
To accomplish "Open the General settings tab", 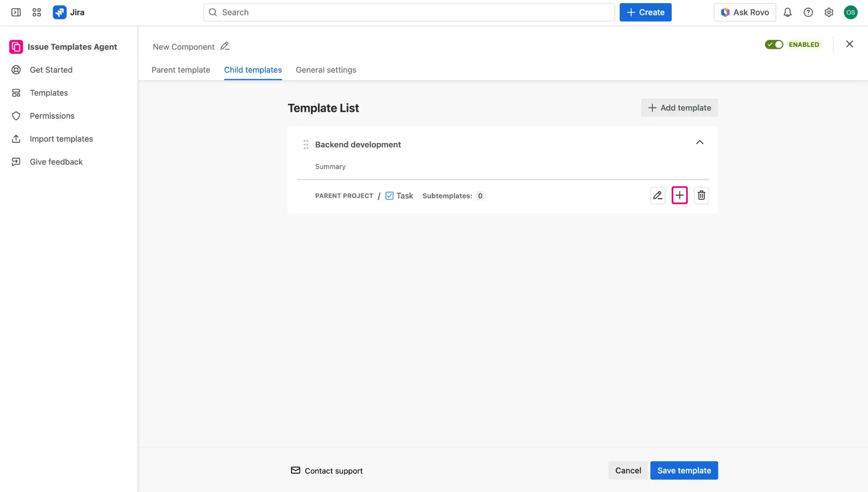I will [x=326, y=70].
